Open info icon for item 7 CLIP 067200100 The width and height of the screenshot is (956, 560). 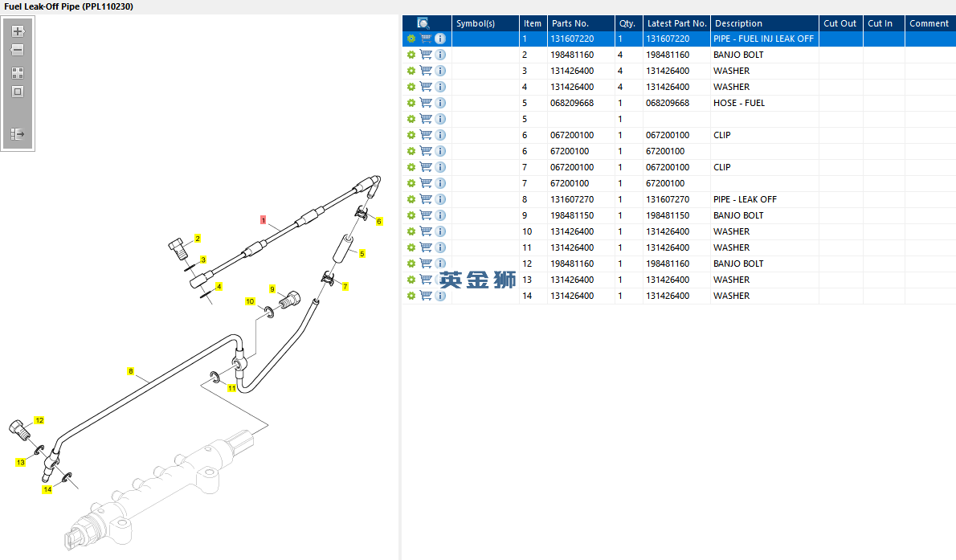(x=440, y=167)
